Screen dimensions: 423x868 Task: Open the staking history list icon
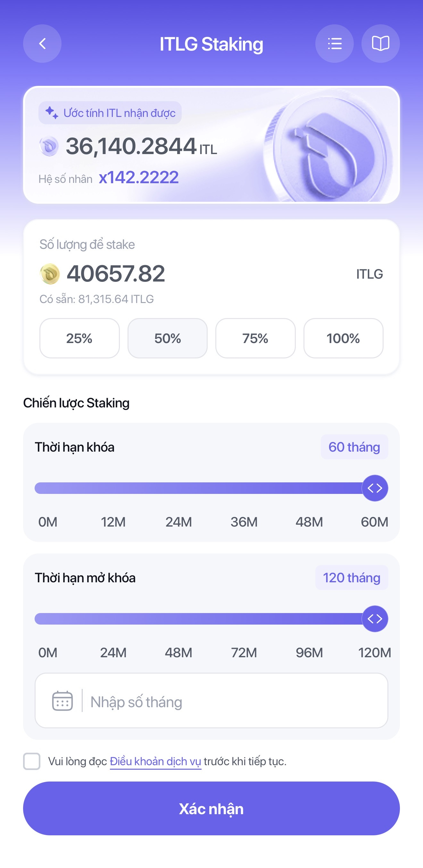coord(334,44)
